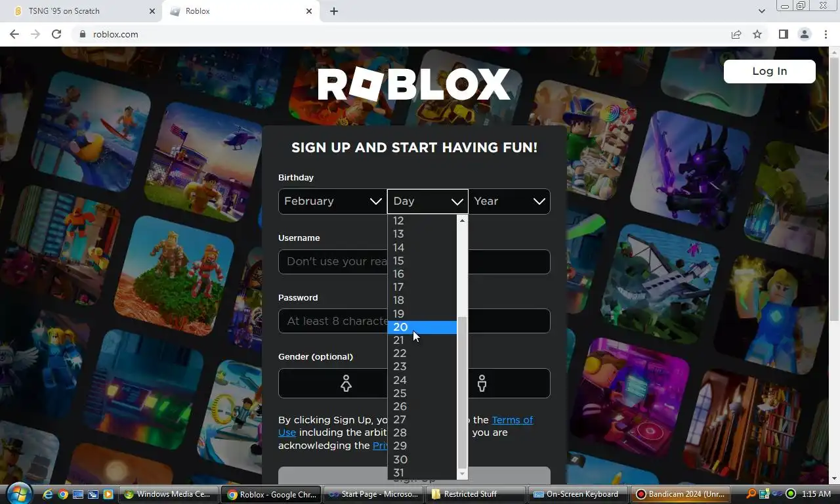Open Windows Media Center taskbar item
The height and width of the screenshot is (504, 840).
click(169, 494)
